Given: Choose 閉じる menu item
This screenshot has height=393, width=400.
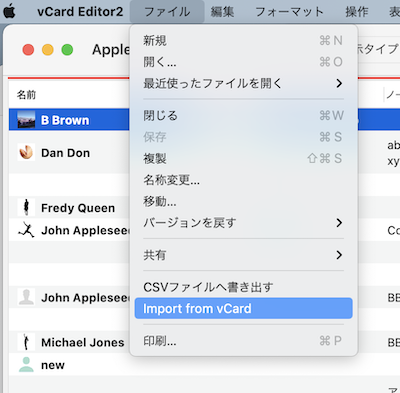Looking at the screenshot, I should pos(244,116).
